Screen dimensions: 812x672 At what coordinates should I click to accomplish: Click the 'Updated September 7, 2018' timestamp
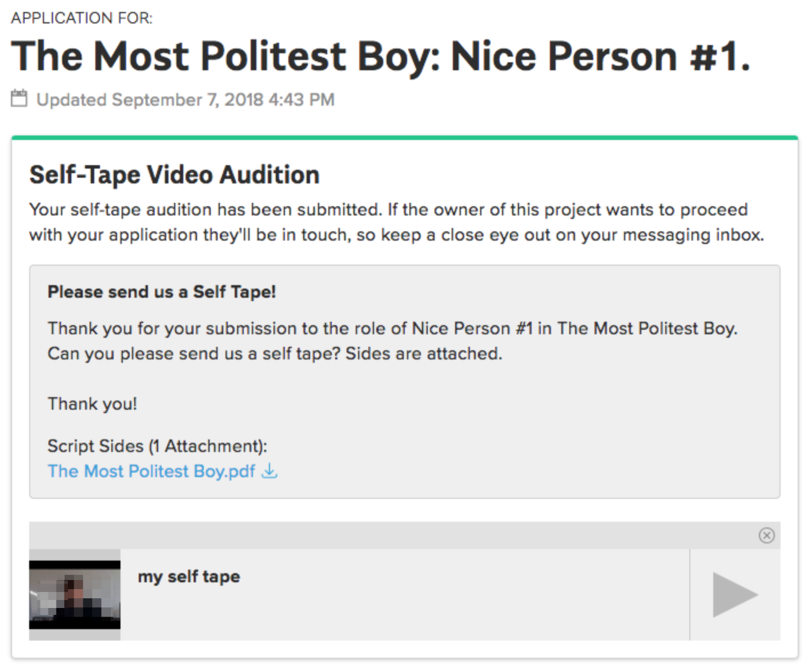click(185, 100)
